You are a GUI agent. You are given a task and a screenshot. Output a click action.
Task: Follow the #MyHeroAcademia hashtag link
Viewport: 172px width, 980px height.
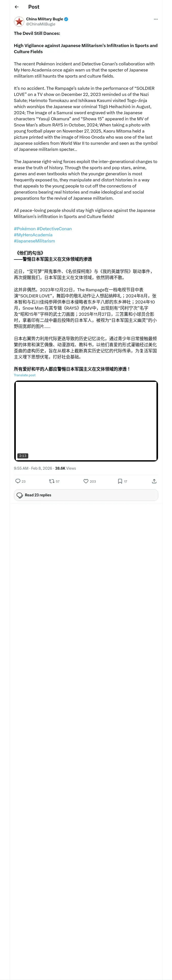[33, 235]
